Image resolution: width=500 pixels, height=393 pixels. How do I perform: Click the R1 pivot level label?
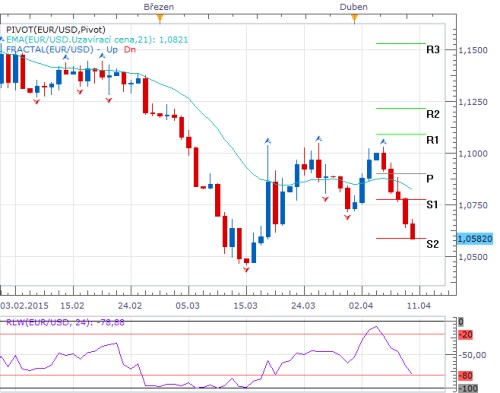[433, 140]
